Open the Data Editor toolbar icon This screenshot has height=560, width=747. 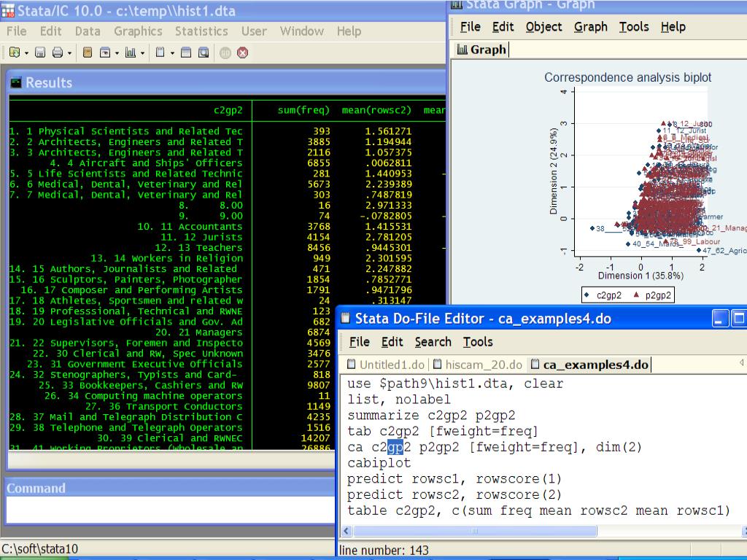[186, 52]
